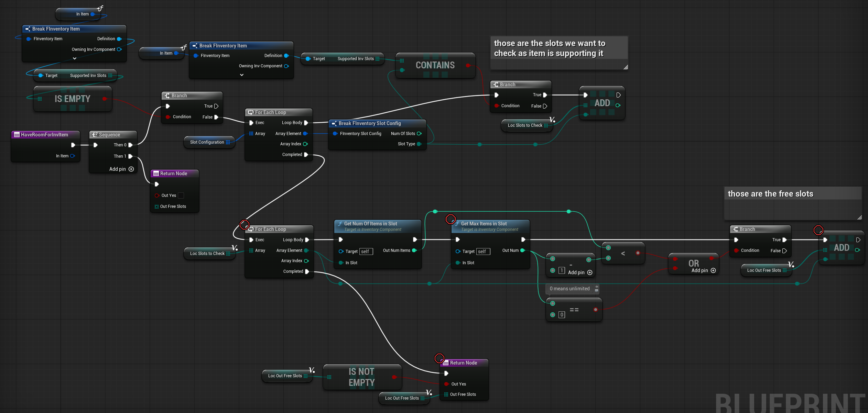This screenshot has height=413, width=868.
Task: Select the HaveRoomForInvItem entry node title
Action: tap(44, 135)
